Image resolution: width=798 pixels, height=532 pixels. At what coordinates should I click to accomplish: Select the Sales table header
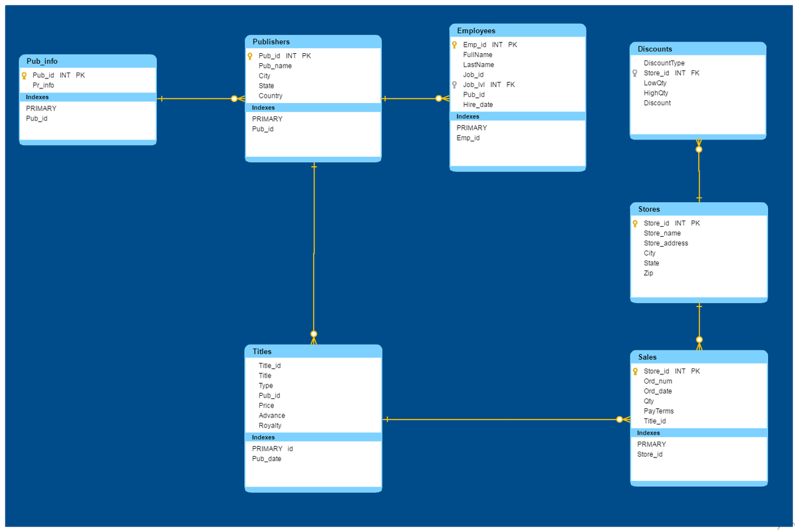tap(698, 357)
